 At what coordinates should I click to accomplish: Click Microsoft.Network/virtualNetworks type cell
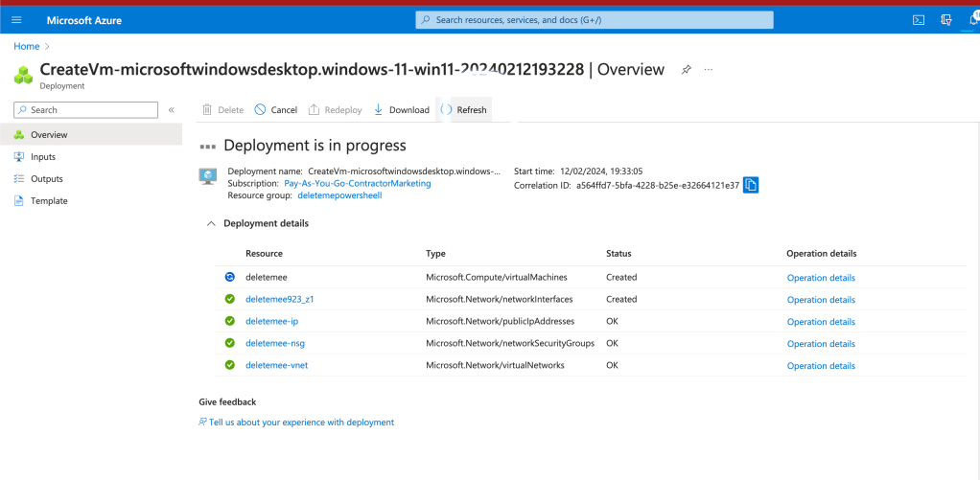(495, 365)
